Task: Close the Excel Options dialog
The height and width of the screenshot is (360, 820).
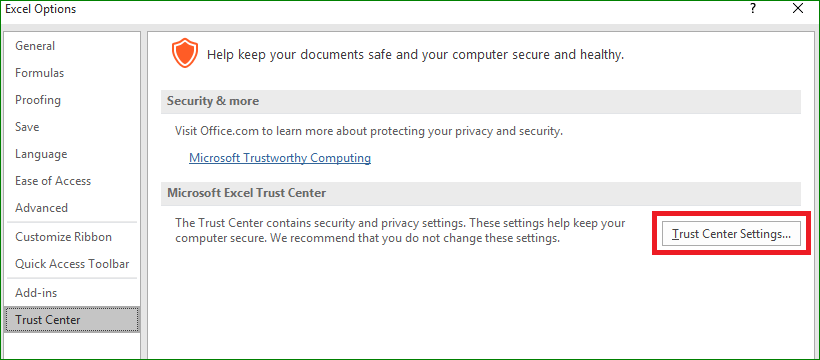Action: tap(798, 8)
